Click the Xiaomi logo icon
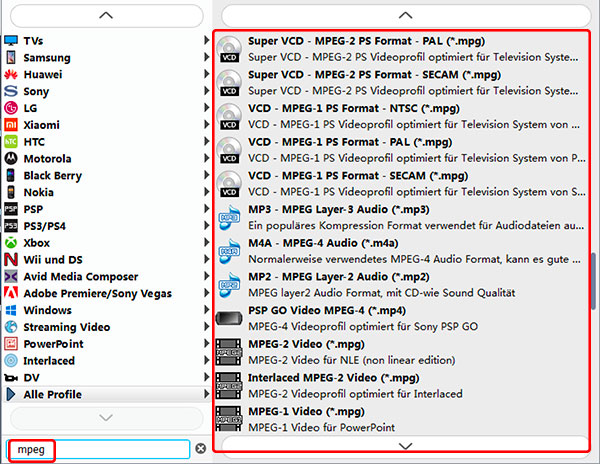The image size is (600, 464). point(11,125)
